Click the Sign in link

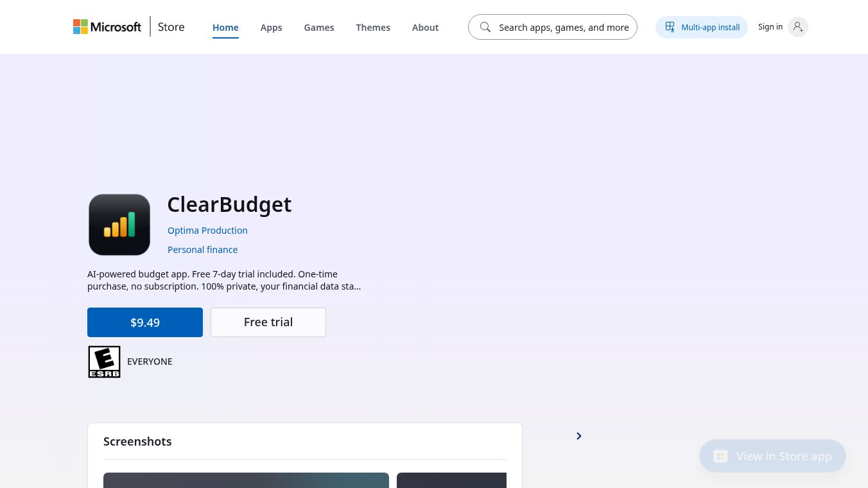pos(770,27)
